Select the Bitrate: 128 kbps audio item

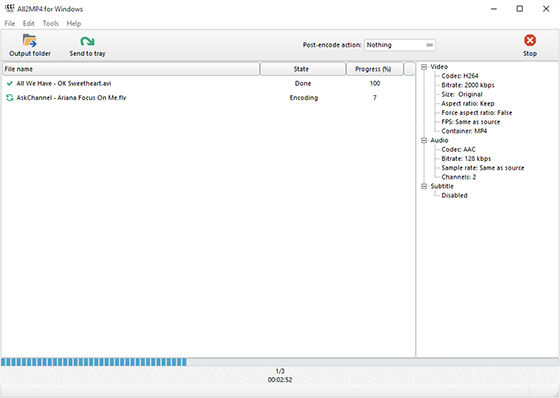click(466, 159)
